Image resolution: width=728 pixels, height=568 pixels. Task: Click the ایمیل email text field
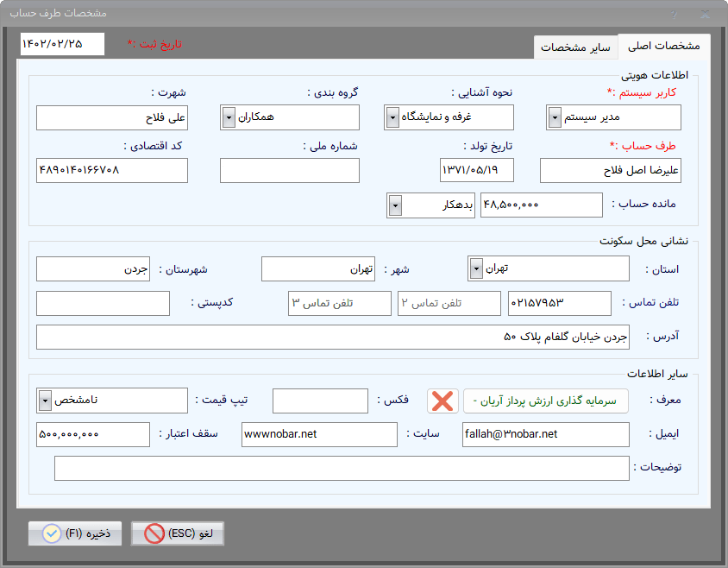point(545,434)
